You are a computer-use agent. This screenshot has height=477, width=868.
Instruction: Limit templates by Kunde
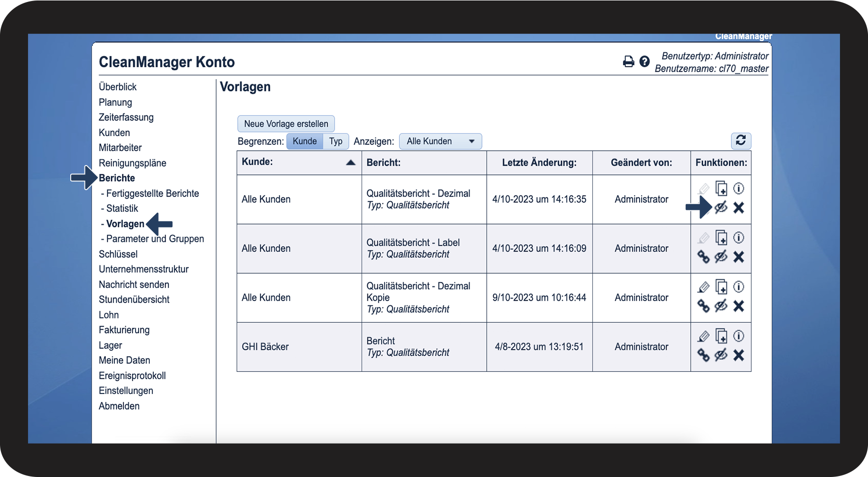pyautogui.click(x=305, y=141)
